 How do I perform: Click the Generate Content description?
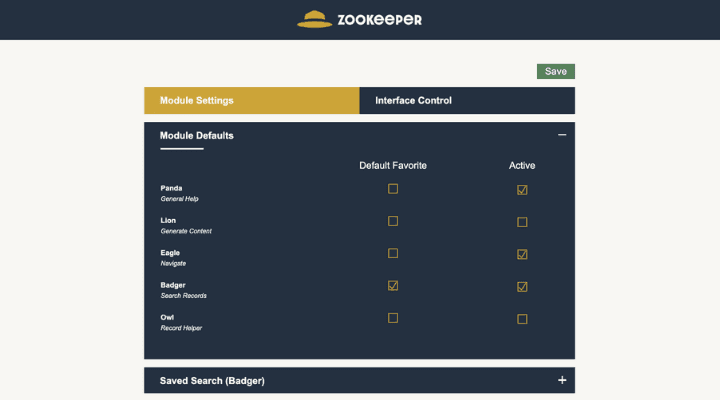186,231
